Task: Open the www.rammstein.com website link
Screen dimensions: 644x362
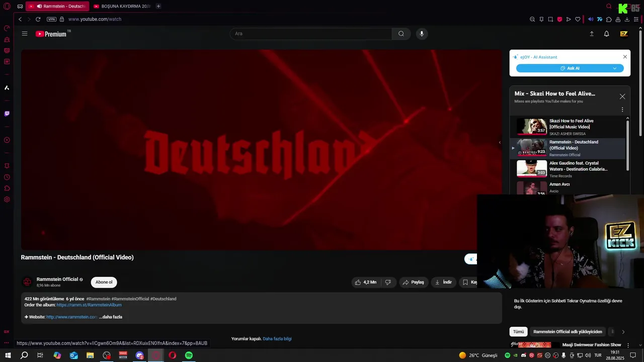Action: point(71,317)
